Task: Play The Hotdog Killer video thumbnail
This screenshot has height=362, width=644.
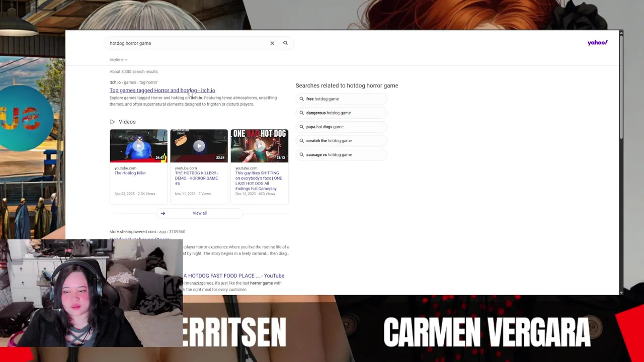Action: pos(138,146)
